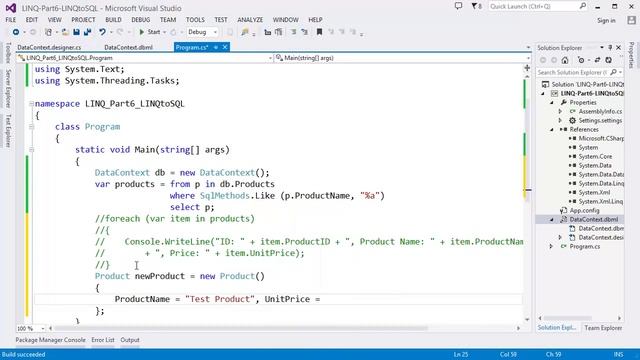Collapse the Main method code block

pyautogui.click(x=31, y=150)
